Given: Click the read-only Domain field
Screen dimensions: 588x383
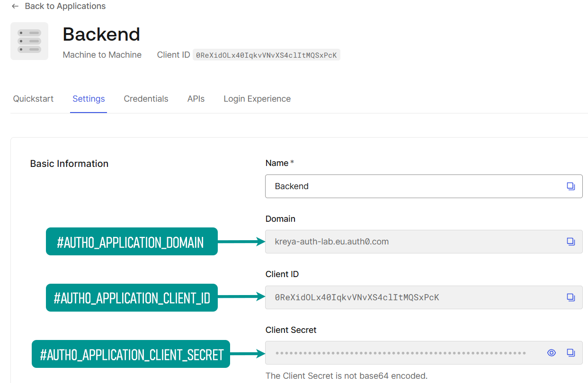Looking at the screenshot, I should [407, 242].
